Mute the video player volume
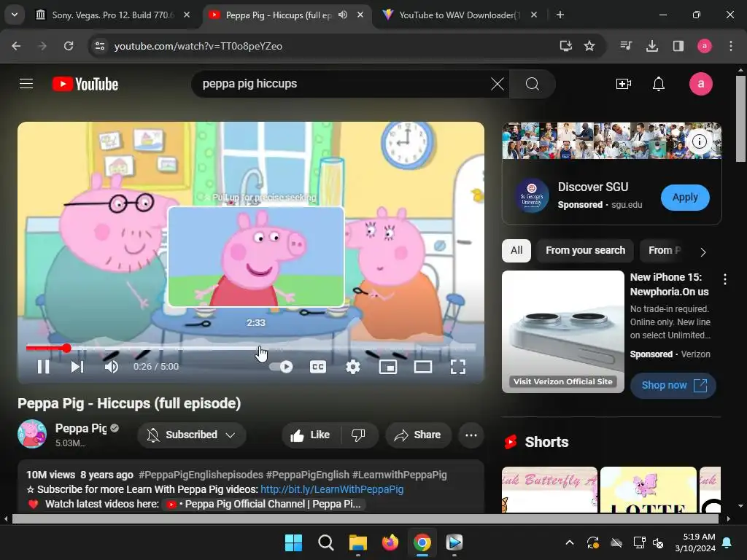 coord(112,367)
